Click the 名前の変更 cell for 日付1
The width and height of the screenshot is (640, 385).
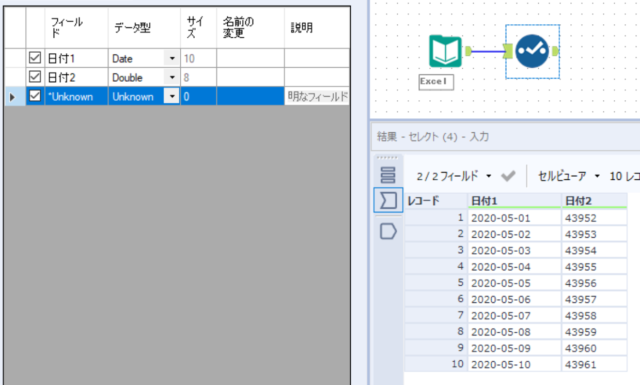[x=250, y=58]
